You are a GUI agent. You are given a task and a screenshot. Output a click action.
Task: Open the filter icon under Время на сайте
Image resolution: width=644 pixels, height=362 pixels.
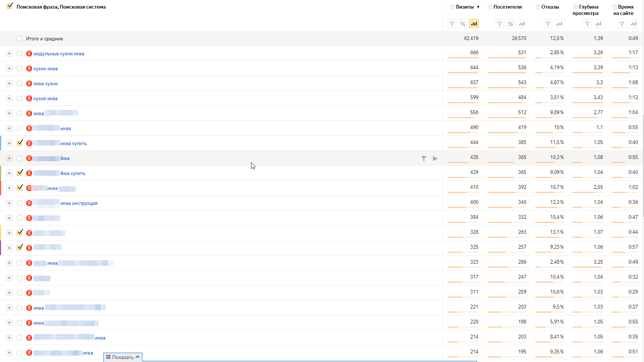tap(622, 24)
